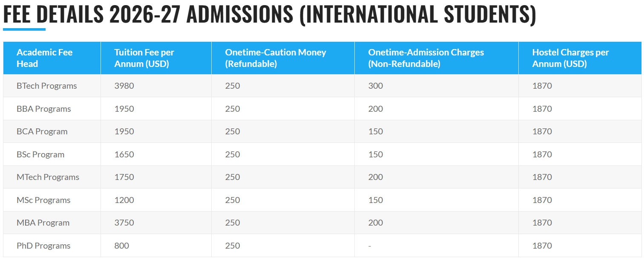Select the Academic Fee Head column header
This screenshot has height=258, width=644.
tap(45, 58)
